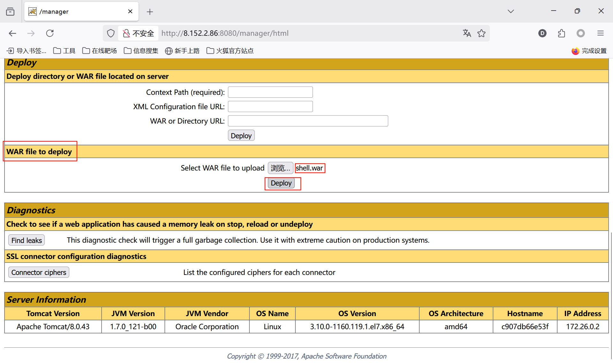The image size is (613, 364).
Task: Click the Oracle Corporation vendor cell
Action: pos(207,327)
